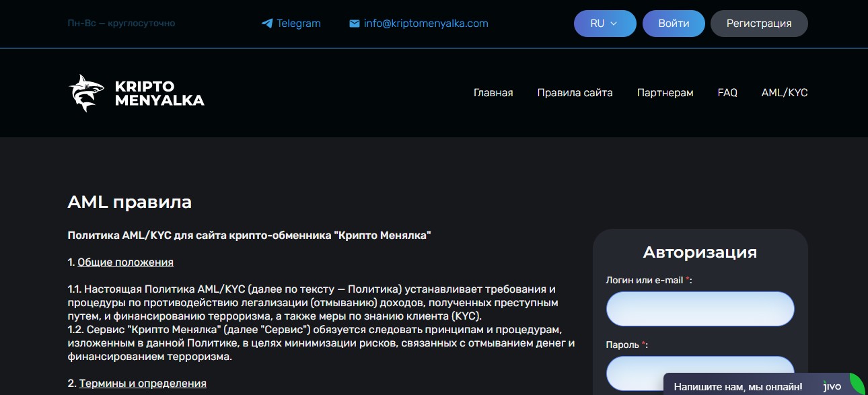This screenshot has width=868, height=395.
Task: Open the Jivo chat leaf icon
Action: point(856,384)
